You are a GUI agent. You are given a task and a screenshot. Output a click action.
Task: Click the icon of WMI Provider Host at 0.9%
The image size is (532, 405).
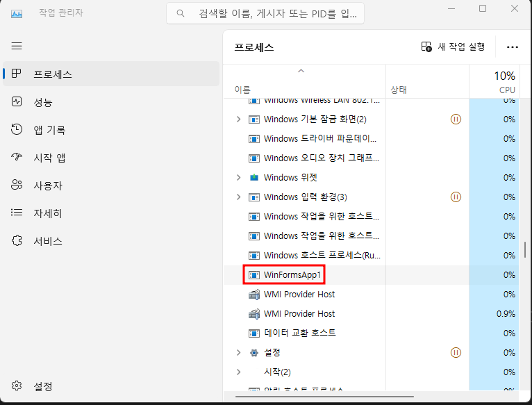[x=254, y=314]
